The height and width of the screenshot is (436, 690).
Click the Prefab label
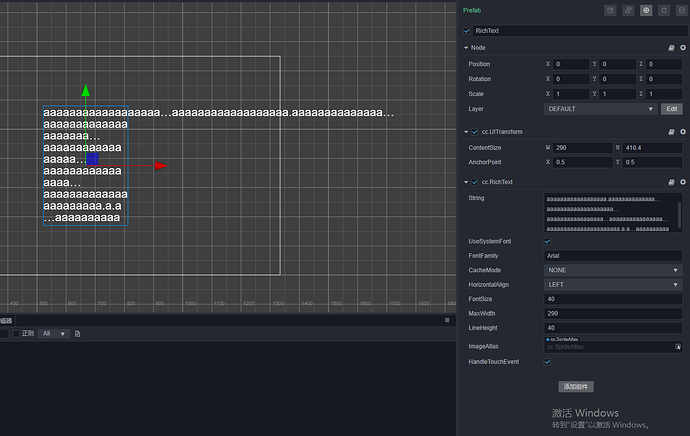coord(472,10)
